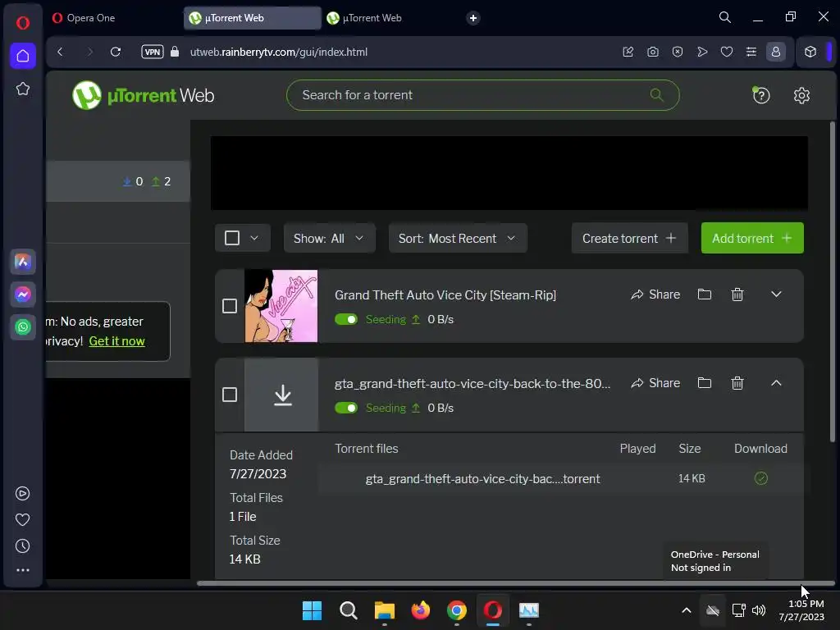Open Opera sidebar home icon
Screen dimensions: 840x630
click(x=23, y=56)
